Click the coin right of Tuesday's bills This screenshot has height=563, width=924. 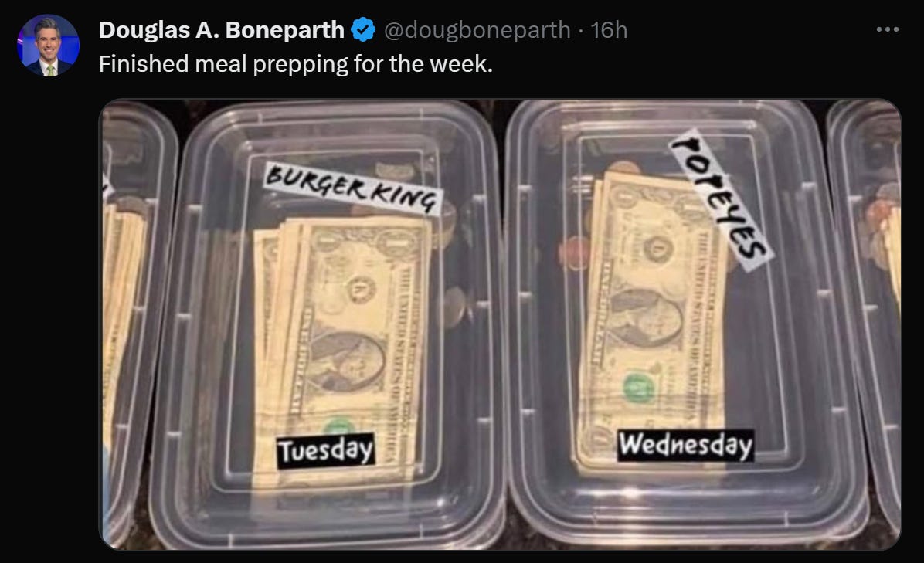tap(454, 307)
